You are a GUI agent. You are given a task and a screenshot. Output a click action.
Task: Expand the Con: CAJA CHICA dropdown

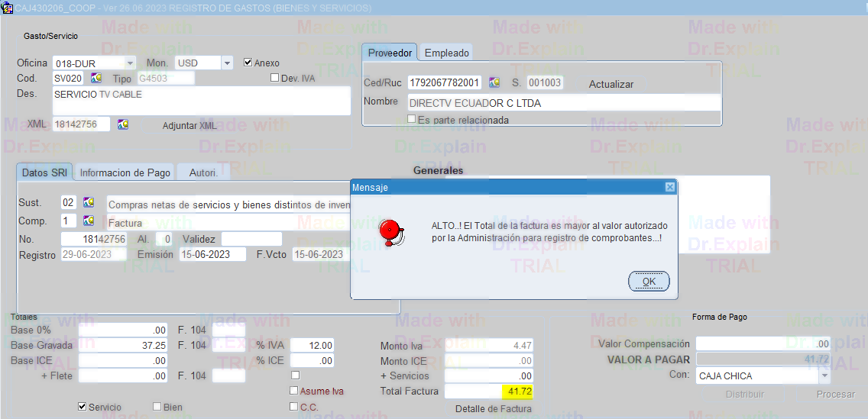click(x=824, y=375)
